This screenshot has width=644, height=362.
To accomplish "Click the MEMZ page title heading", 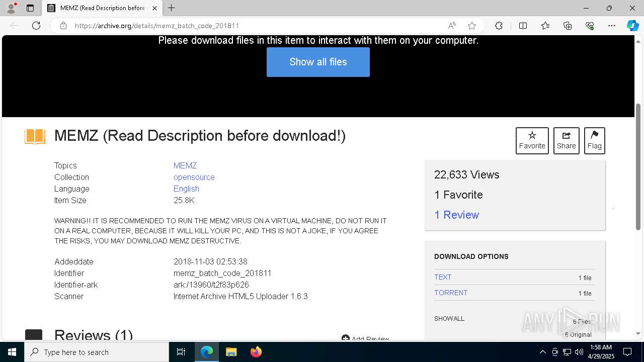I will [x=200, y=136].
